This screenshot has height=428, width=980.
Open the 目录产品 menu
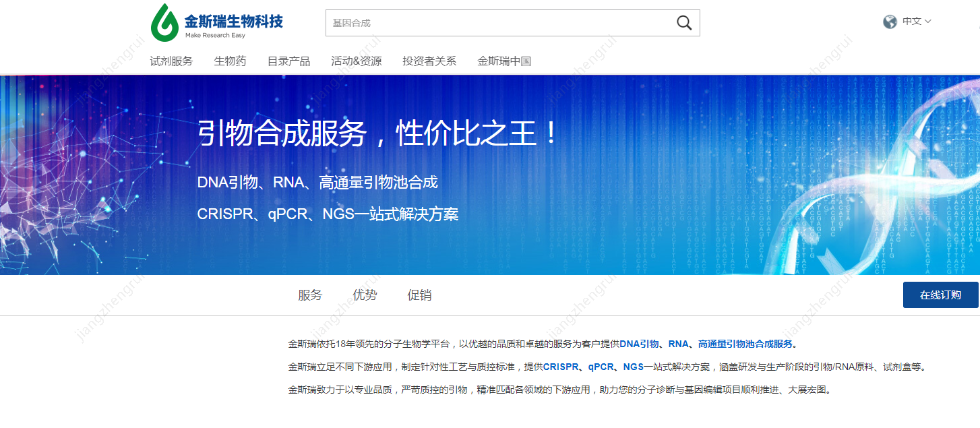288,61
